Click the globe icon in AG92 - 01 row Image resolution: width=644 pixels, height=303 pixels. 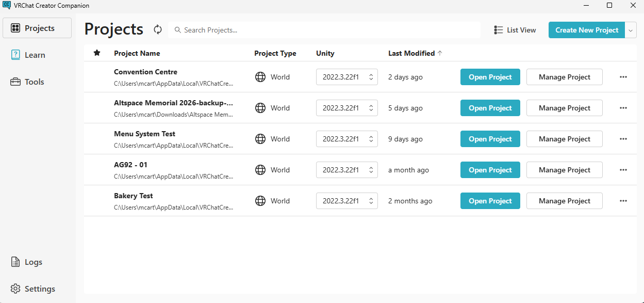click(260, 170)
